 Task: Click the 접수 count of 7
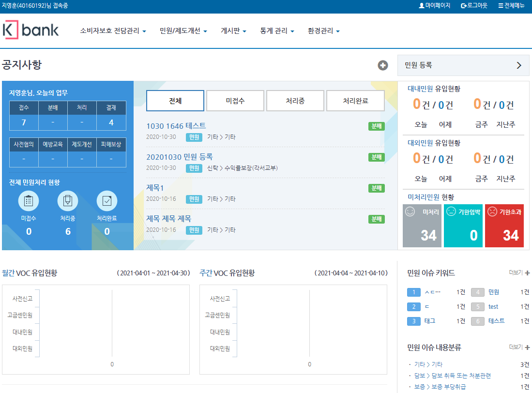click(24, 122)
